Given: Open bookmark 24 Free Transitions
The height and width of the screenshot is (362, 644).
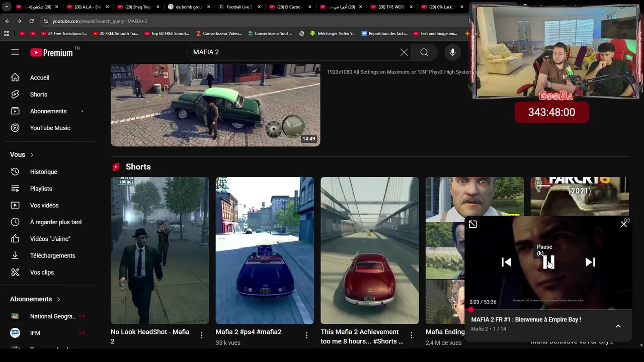Looking at the screenshot, I should coord(63,34).
